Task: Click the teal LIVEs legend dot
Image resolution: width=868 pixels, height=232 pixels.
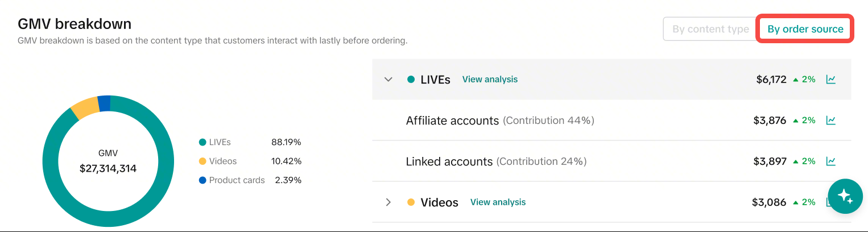Action: (x=202, y=142)
